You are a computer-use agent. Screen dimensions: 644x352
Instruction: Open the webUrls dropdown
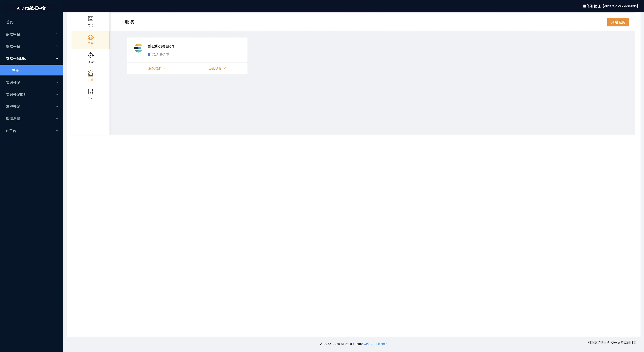pyautogui.click(x=217, y=68)
